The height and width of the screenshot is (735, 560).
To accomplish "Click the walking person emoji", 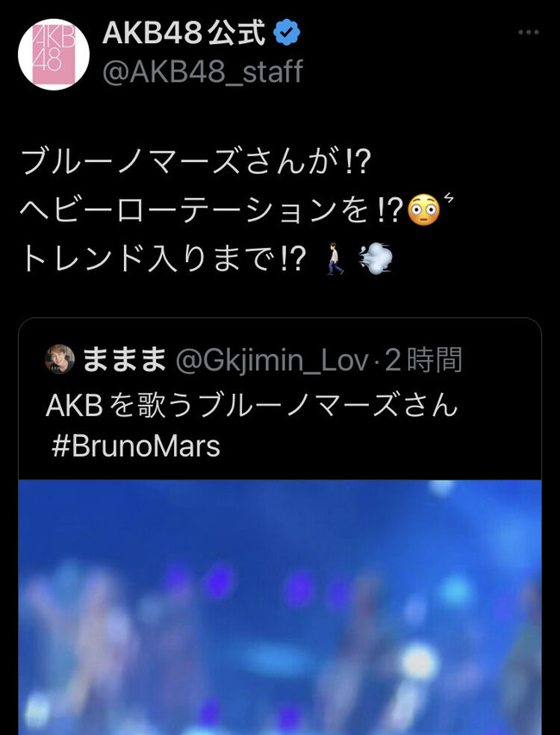I will pyautogui.click(x=335, y=258).
